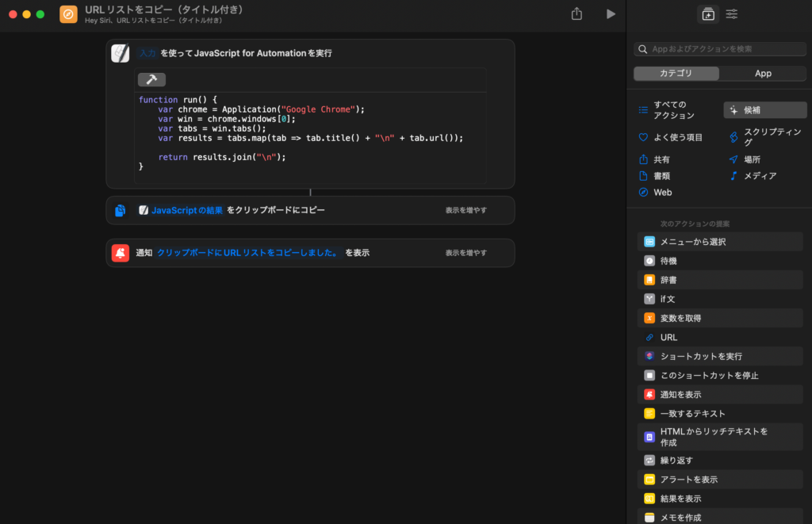Edit the notification text クリップボードにURLリストをコピーしました。

[247, 253]
